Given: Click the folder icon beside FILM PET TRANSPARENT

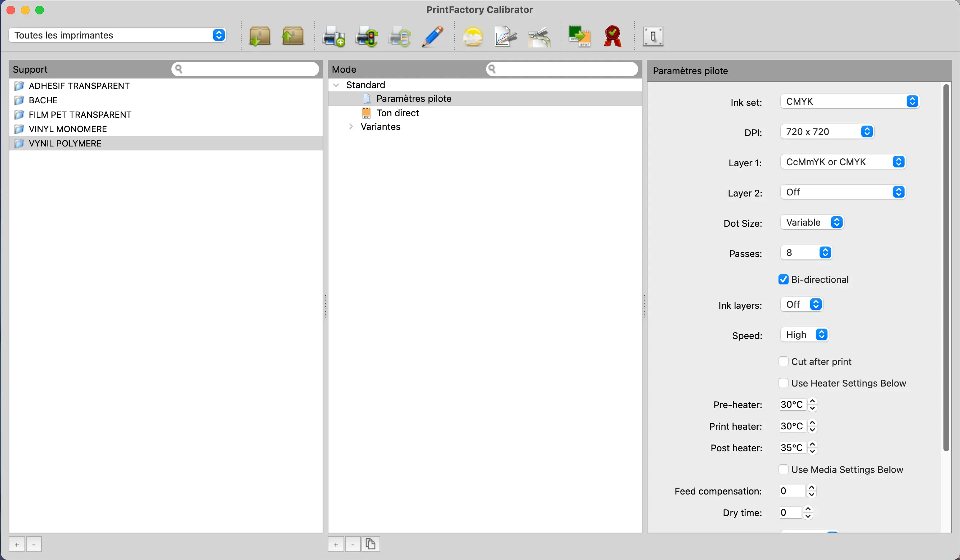Looking at the screenshot, I should point(19,114).
